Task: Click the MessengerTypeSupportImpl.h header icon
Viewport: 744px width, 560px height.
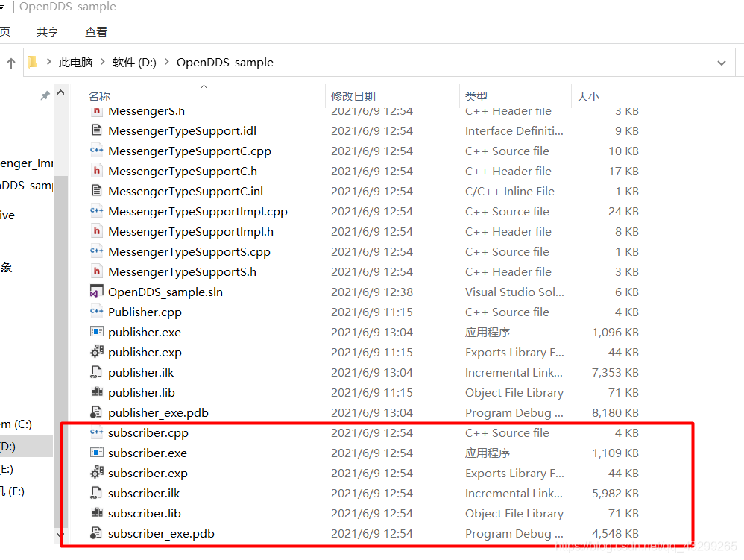Action: (x=97, y=231)
